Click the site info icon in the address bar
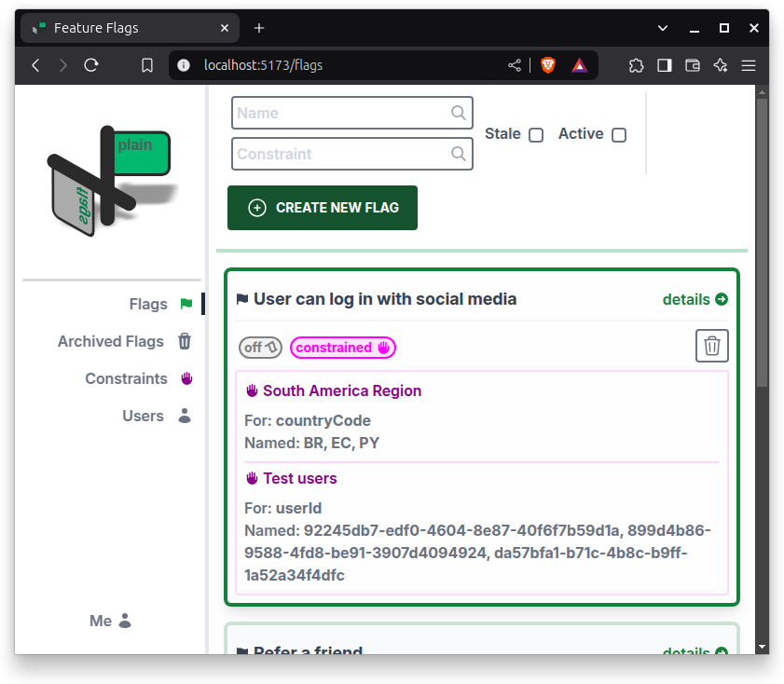 (184, 65)
